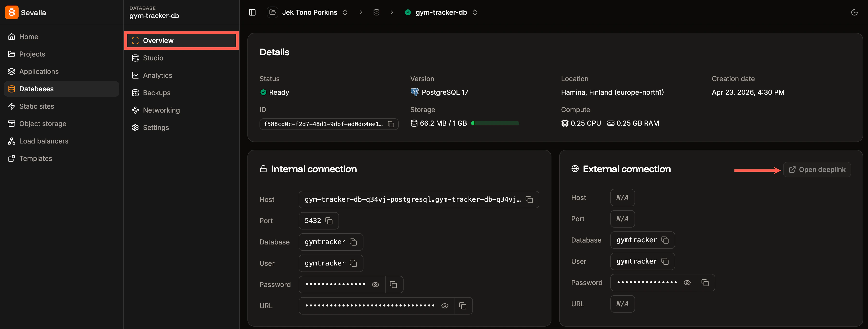The width and height of the screenshot is (868, 329).
Task: Click the green status dot in breadcrumb
Action: tap(408, 13)
